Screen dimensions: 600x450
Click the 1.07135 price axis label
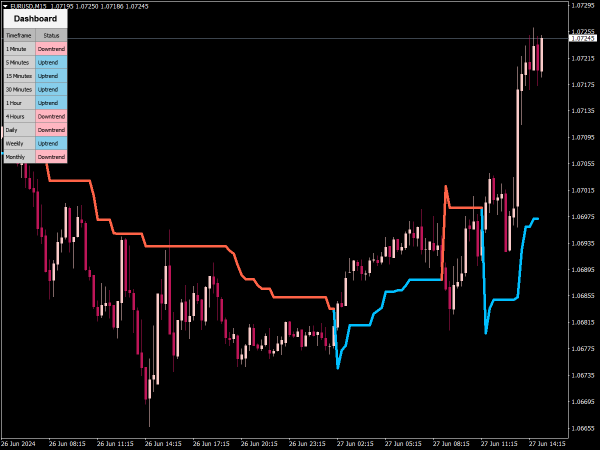pos(583,111)
